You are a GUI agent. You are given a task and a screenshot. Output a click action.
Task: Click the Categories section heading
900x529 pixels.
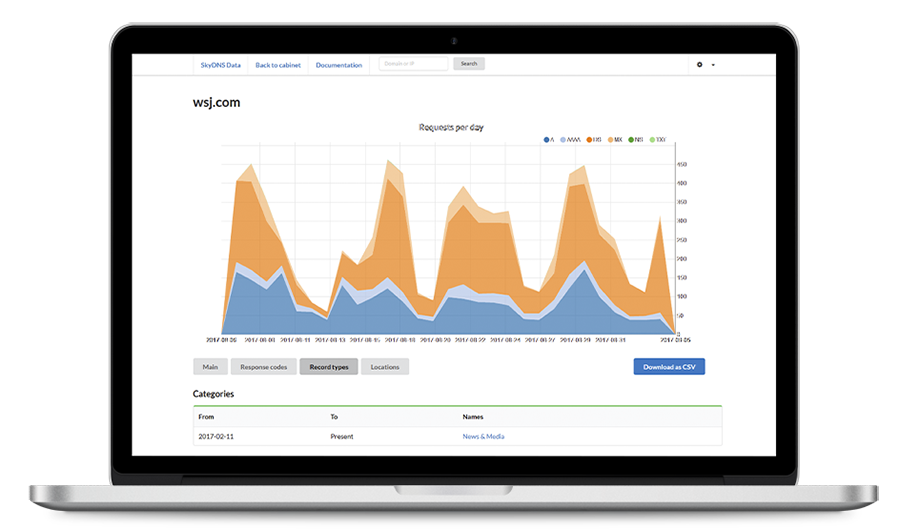(214, 394)
